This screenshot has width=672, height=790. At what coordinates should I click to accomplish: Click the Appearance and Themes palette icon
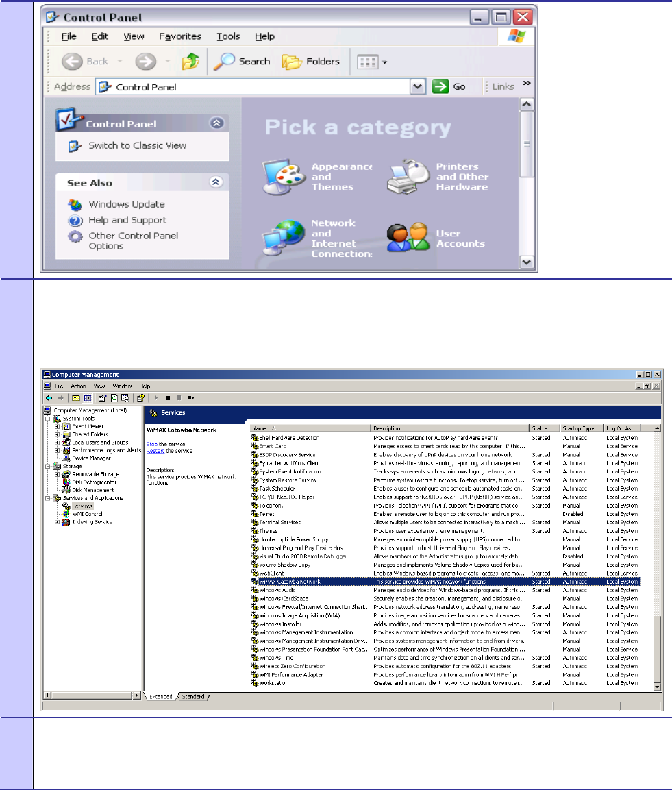tap(284, 176)
